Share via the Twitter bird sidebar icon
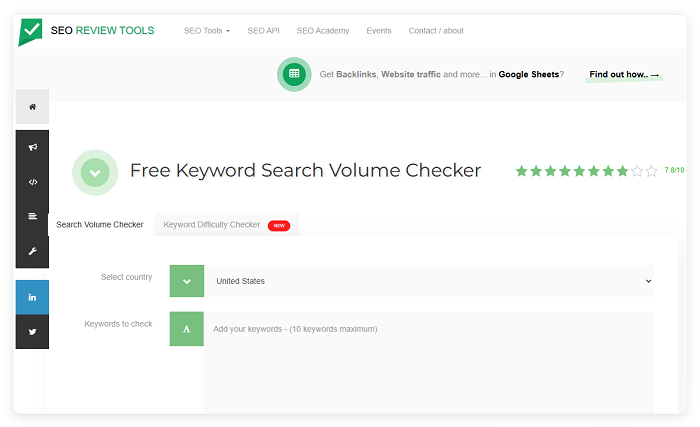 32,332
